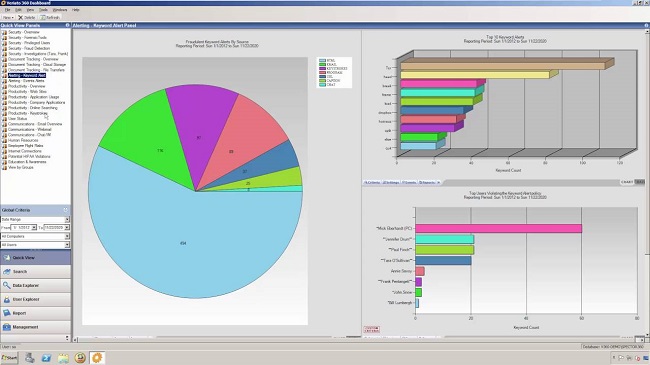Open the Windows menu
The image size is (650, 365).
coord(60,10)
